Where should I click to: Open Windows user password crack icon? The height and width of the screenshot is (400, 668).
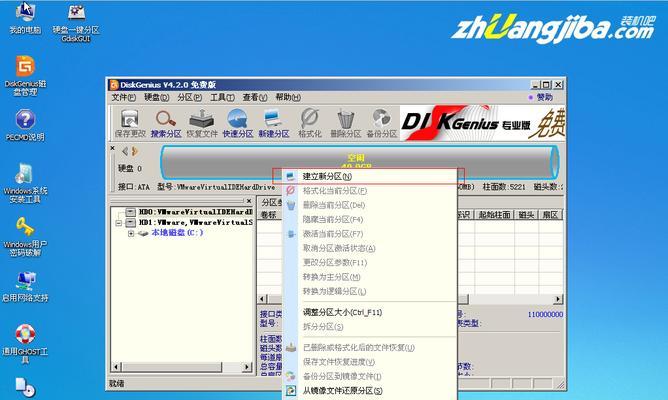pyautogui.click(x=25, y=237)
